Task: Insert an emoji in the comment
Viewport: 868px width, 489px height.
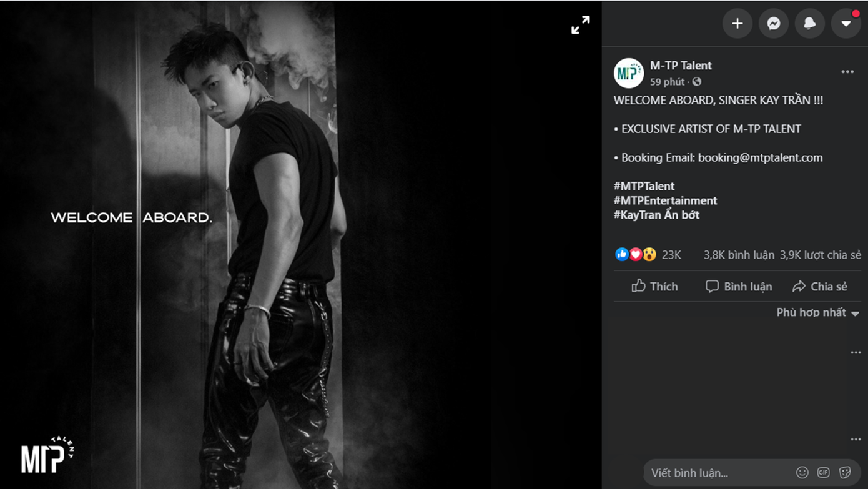Action: 802,472
